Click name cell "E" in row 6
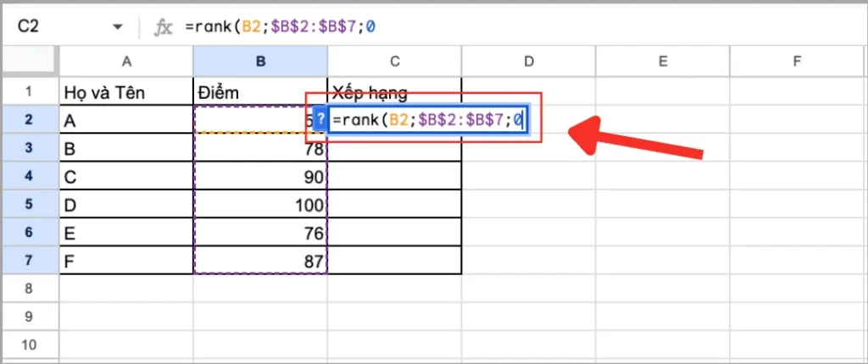The image size is (868, 364). tap(126, 232)
